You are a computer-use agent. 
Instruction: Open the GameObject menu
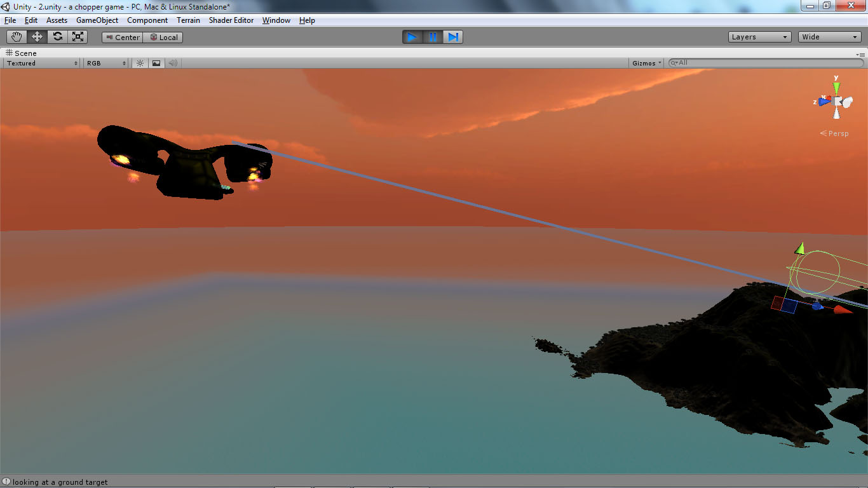(x=97, y=20)
